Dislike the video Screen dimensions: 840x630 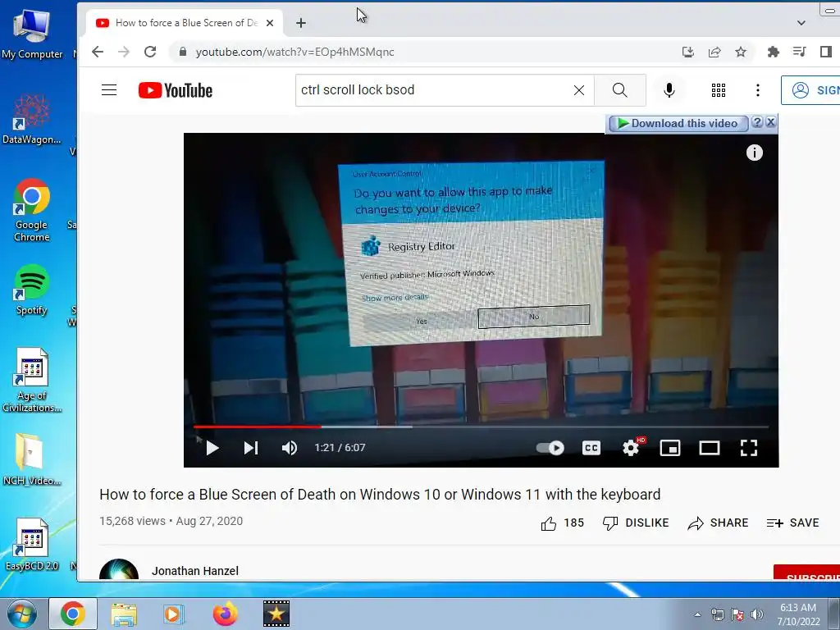pos(636,523)
